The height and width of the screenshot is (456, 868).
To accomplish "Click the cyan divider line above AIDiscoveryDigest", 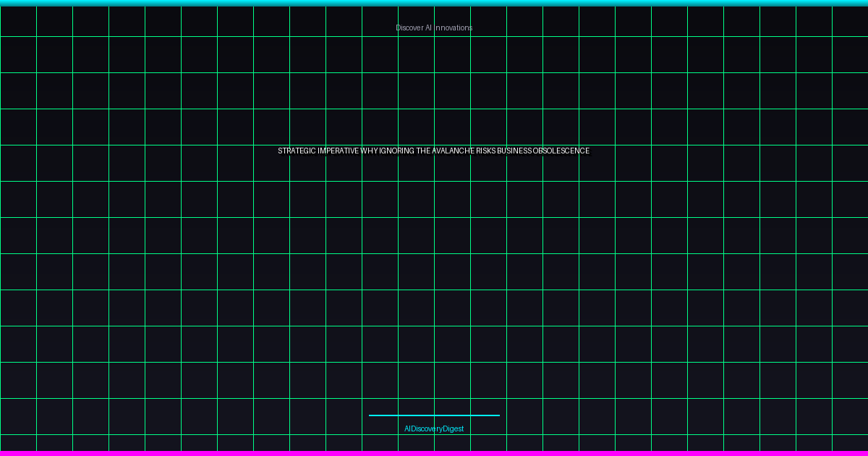I will point(434,415).
